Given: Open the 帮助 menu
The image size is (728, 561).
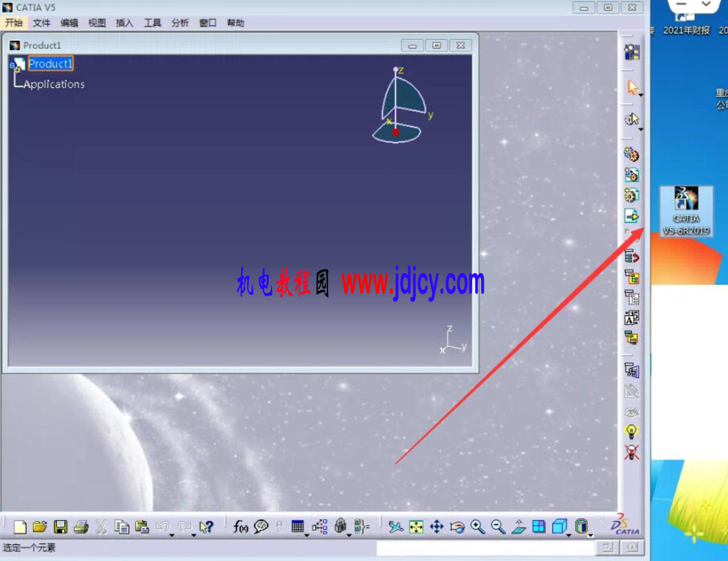Looking at the screenshot, I should coord(235,22).
